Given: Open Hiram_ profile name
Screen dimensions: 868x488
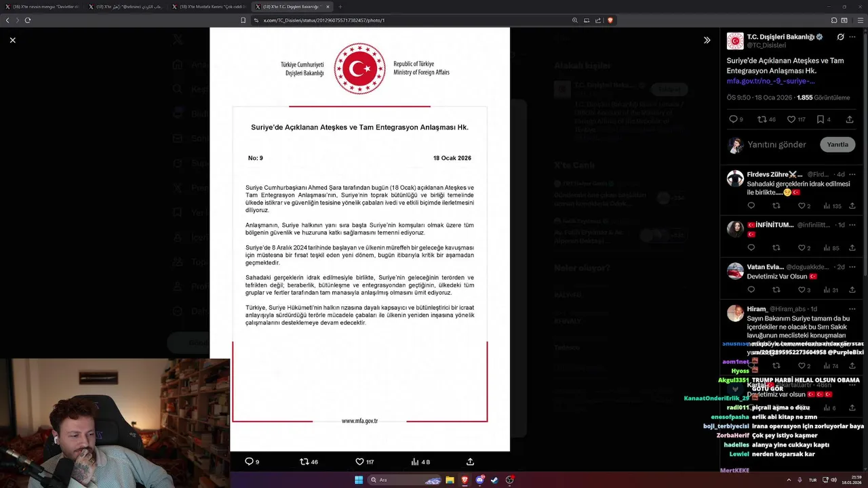Looking at the screenshot, I should 757,308.
